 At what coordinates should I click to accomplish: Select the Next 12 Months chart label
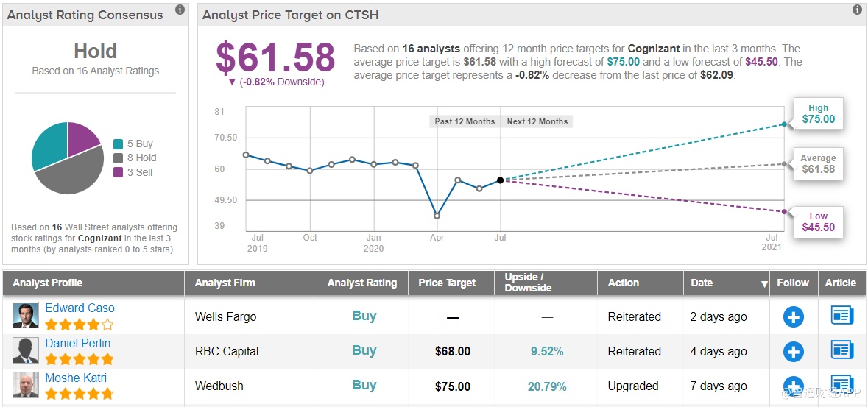click(x=537, y=121)
